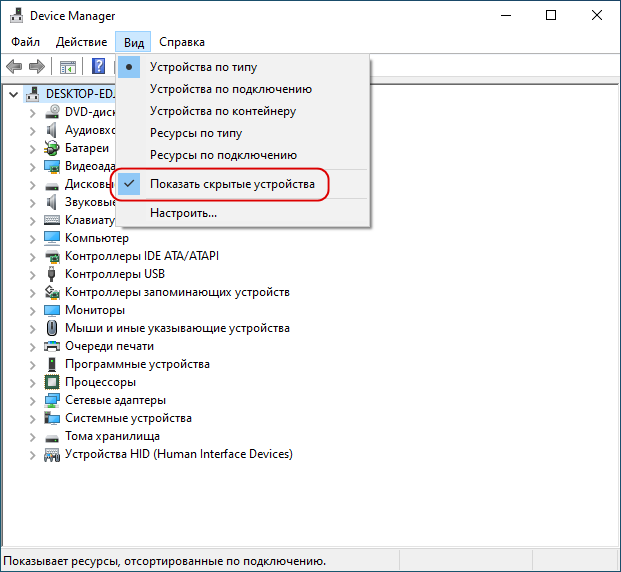The height and width of the screenshot is (572, 621).
Task: Click the Мониторы monitor icon
Action: pos(52,310)
